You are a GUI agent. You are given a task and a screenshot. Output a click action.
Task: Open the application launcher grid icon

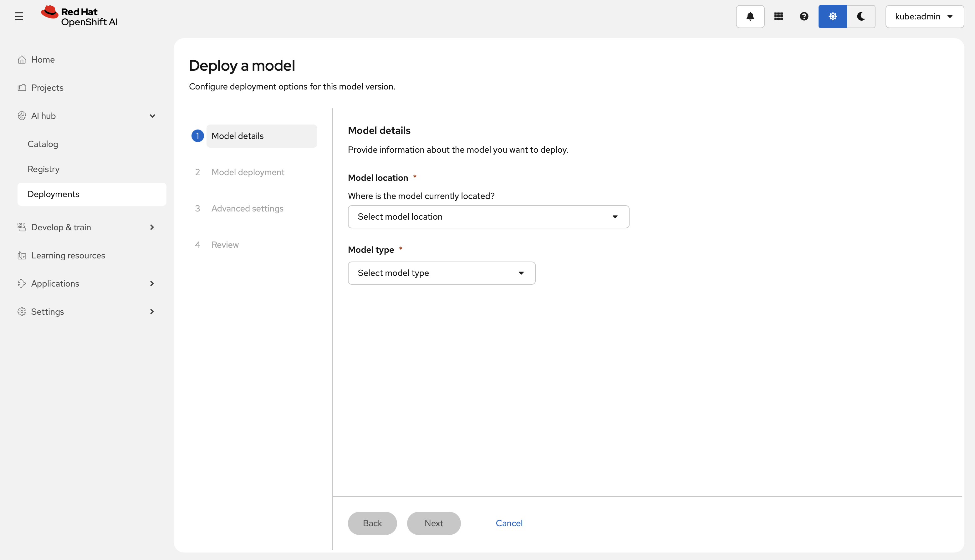point(778,17)
